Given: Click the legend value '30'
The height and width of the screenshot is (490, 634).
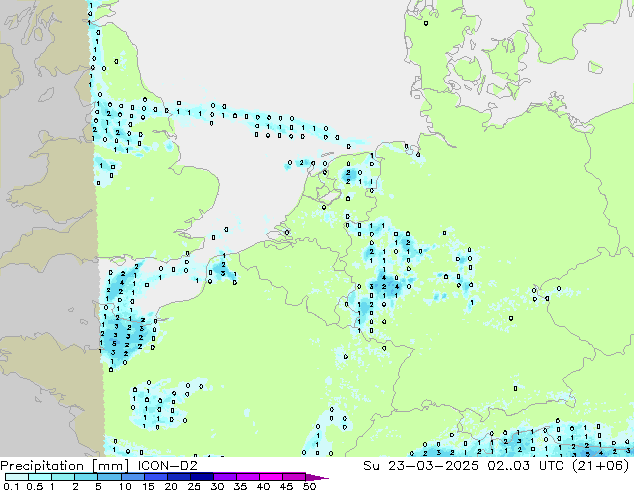Looking at the screenshot, I should click(217, 486).
